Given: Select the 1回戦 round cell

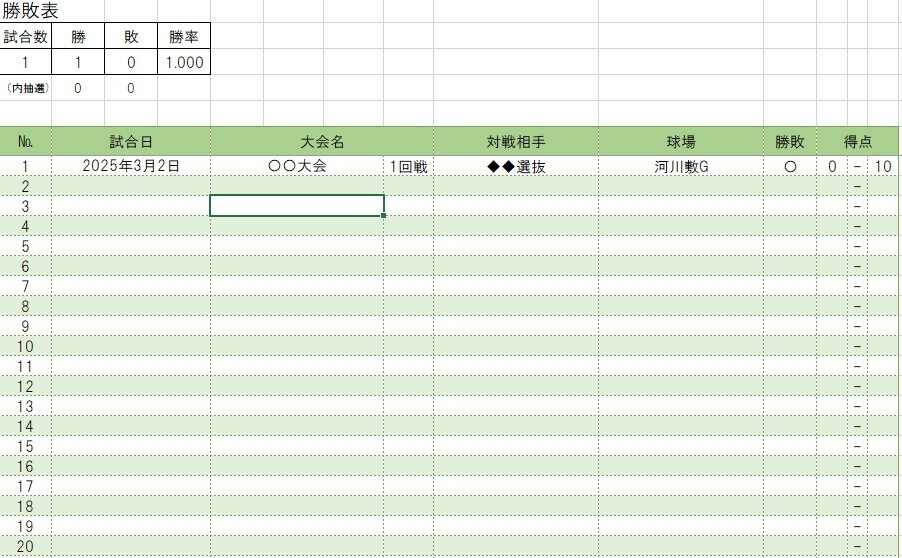Looking at the screenshot, I should click(408, 166).
